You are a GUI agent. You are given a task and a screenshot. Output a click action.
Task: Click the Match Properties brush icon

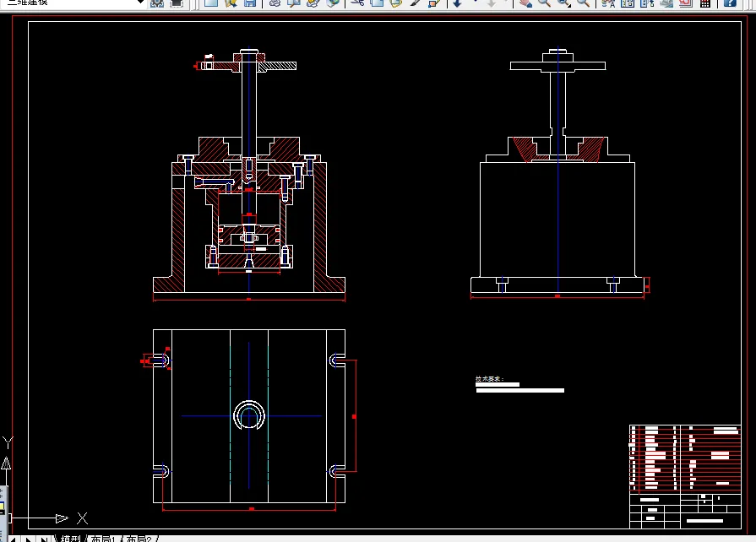[416, 3]
